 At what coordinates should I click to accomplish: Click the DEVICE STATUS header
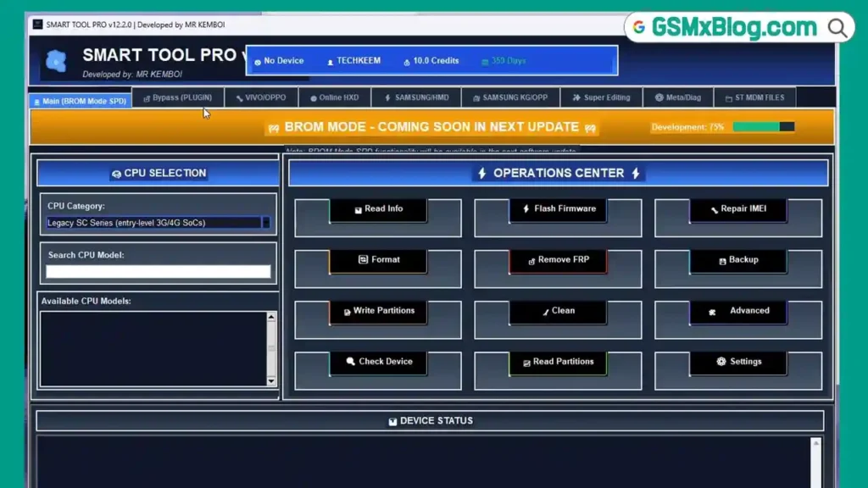point(430,421)
